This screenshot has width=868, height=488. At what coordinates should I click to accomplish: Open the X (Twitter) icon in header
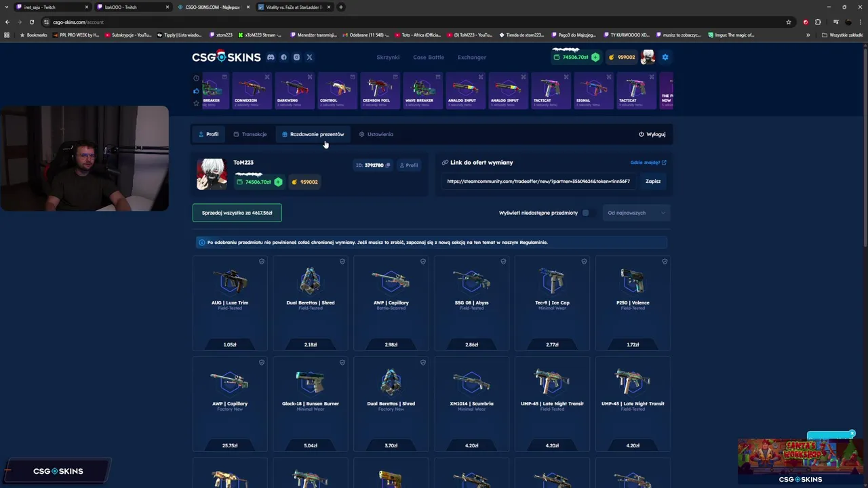(309, 57)
